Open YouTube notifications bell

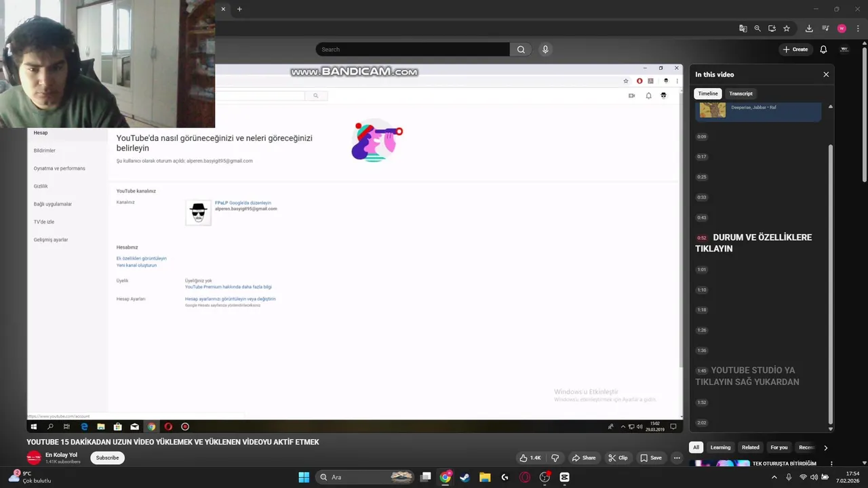coord(823,49)
